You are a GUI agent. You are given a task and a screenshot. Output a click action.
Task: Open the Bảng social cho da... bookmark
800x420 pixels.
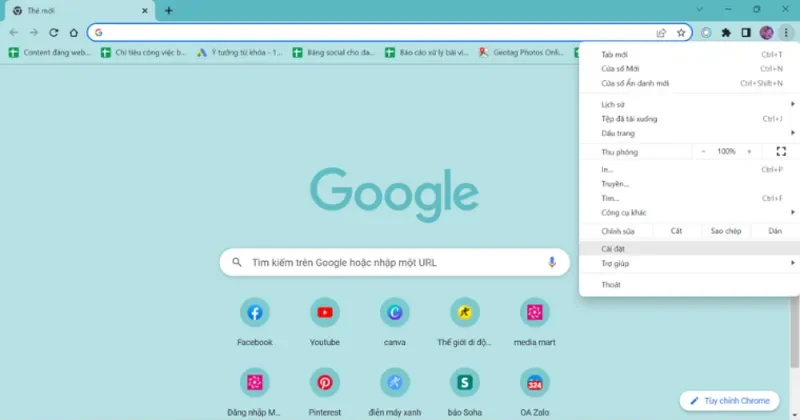(x=334, y=53)
